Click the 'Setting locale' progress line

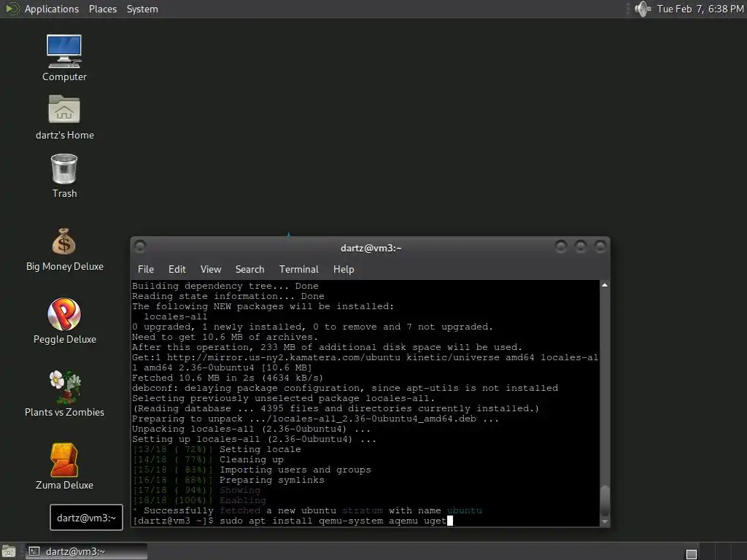point(217,449)
